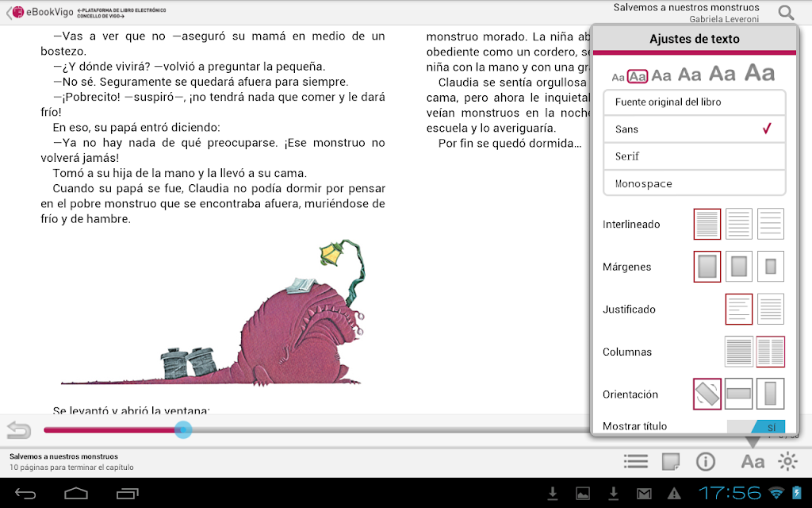Screen dimensions: 812x508
Task: Close text settings via Aa icon
Action: 753,461
